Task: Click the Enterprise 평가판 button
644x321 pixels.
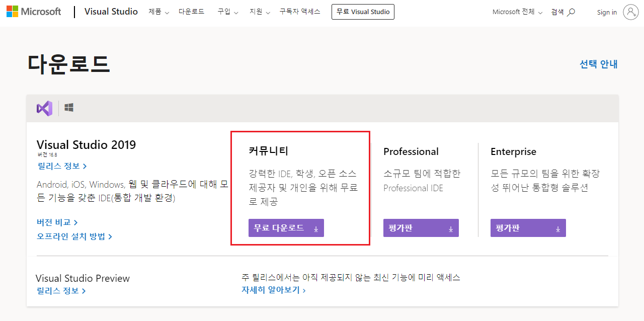Action: point(528,228)
